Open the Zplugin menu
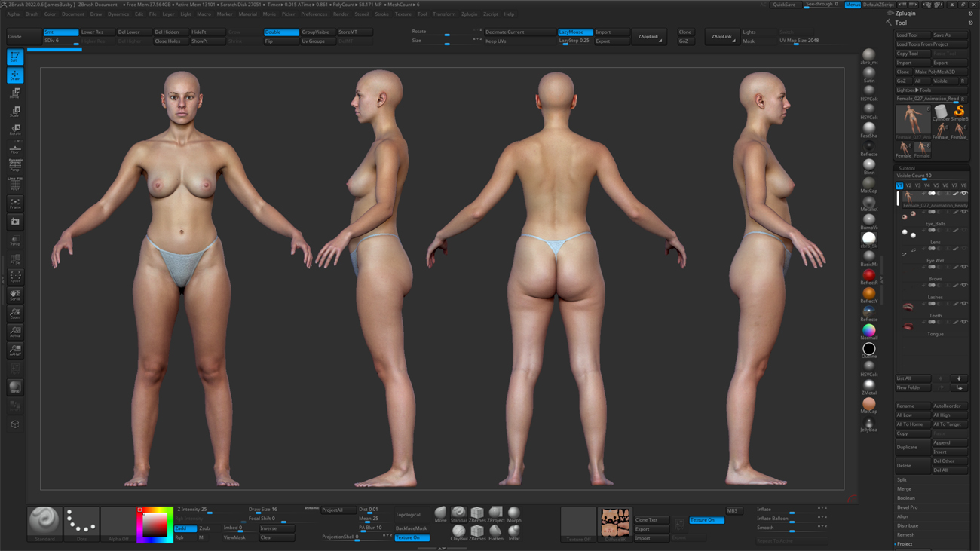Image resolution: width=980 pixels, height=551 pixels. [x=469, y=14]
